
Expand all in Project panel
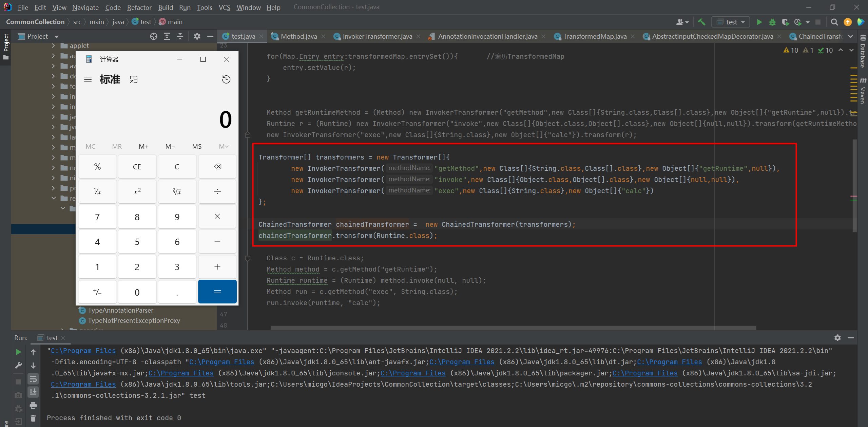pos(167,36)
